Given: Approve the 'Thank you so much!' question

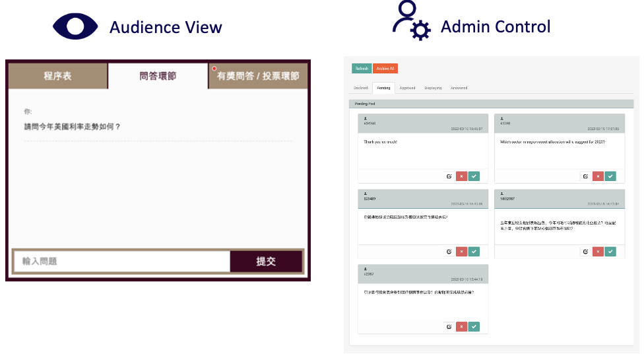Looking at the screenshot, I should pyautogui.click(x=474, y=176).
